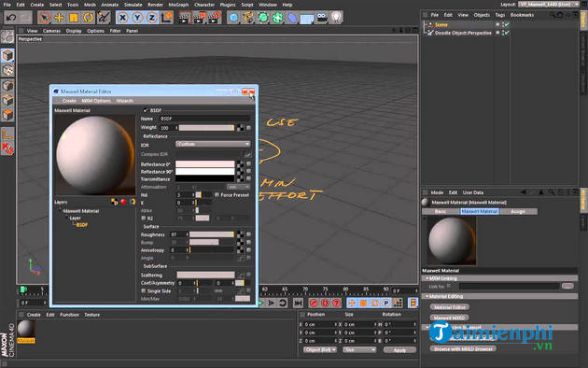Toggle the Z axis lock

click(152, 18)
